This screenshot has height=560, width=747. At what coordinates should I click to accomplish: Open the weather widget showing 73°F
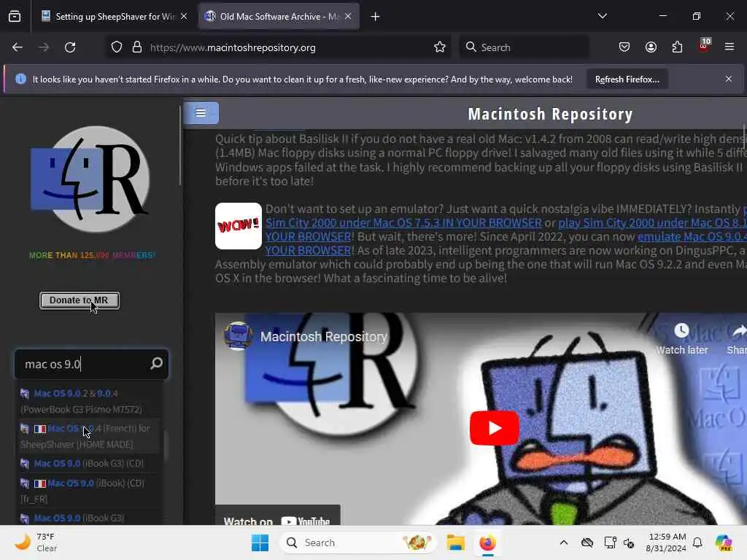(36, 542)
